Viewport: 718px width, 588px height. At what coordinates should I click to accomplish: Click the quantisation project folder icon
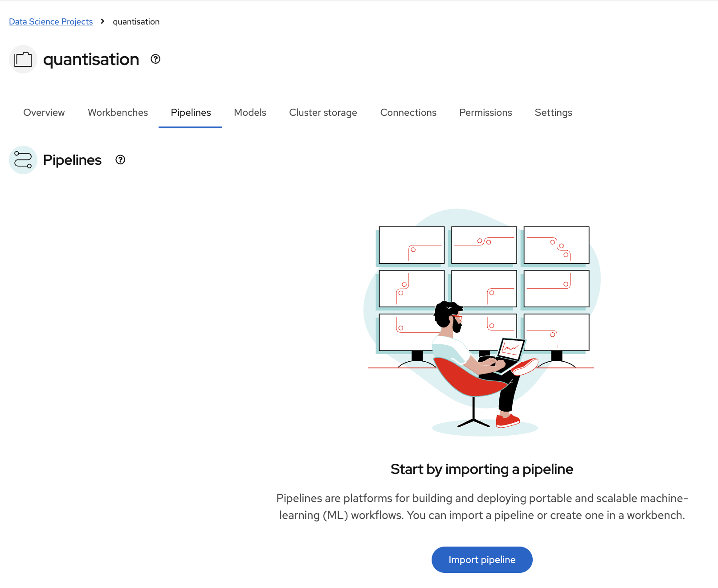click(23, 59)
